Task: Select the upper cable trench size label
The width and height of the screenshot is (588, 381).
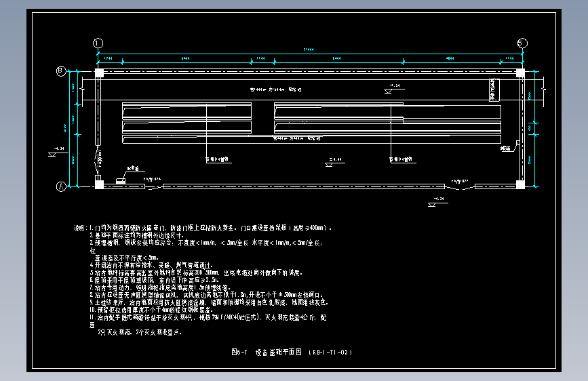Action: (x=275, y=89)
